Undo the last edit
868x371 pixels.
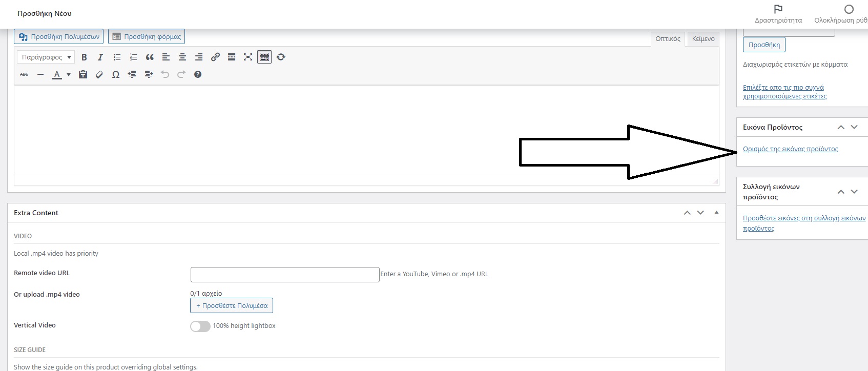tap(165, 74)
